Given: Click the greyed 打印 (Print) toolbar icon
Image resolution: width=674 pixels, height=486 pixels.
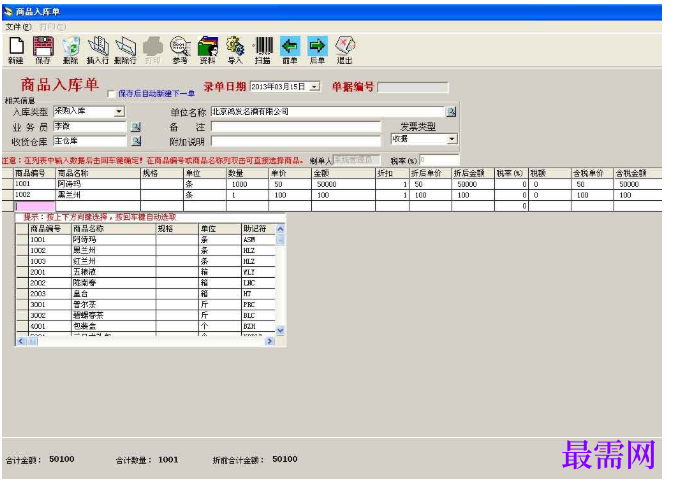Looking at the screenshot, I should point(153,50).
